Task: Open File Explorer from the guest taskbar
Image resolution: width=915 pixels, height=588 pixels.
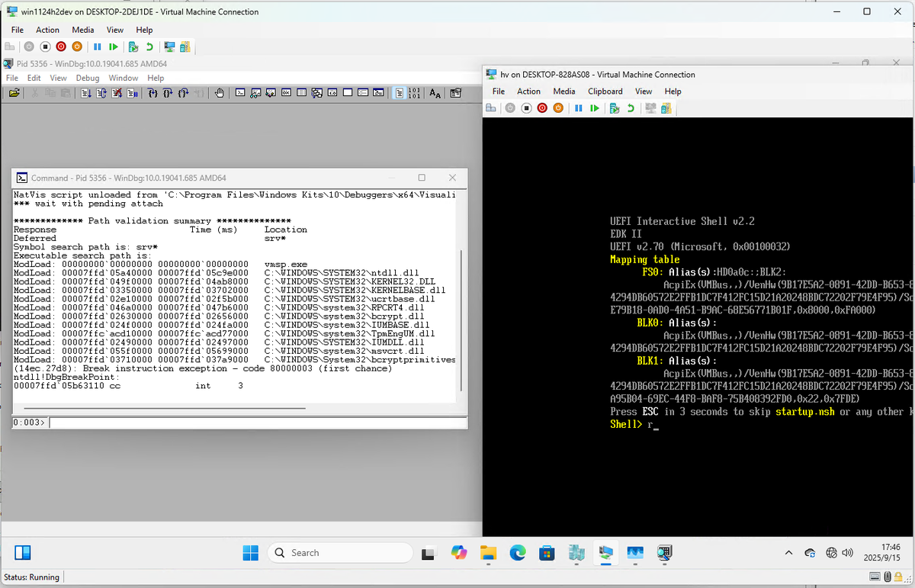Action: click(x=488, y=553)
